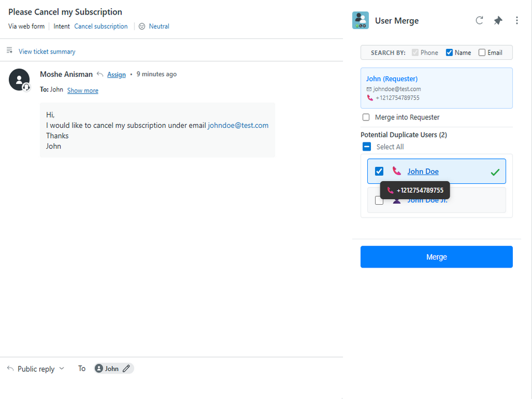Enable the Email search checkbox

(x=482, y=52)
